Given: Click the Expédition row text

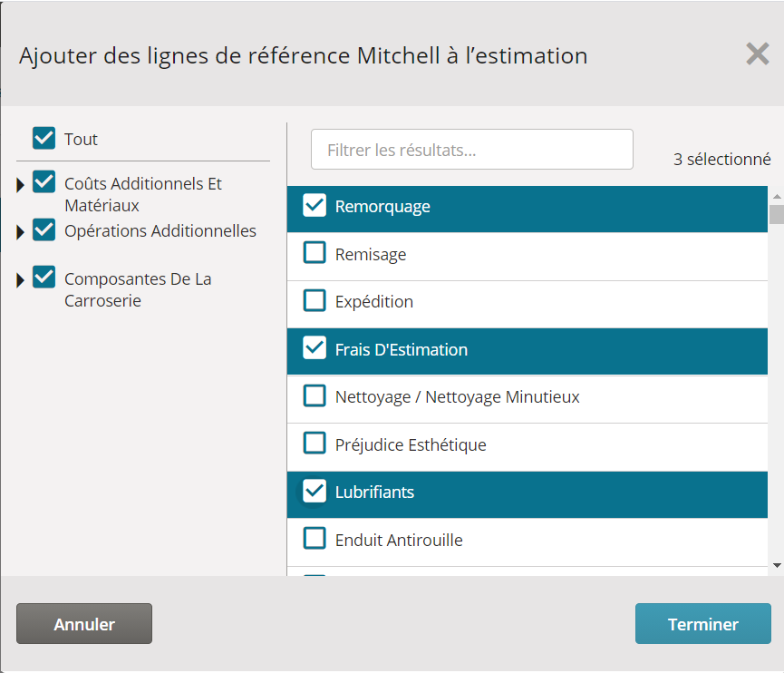Looking at the screenshot, I should click(x=374, y=302).
